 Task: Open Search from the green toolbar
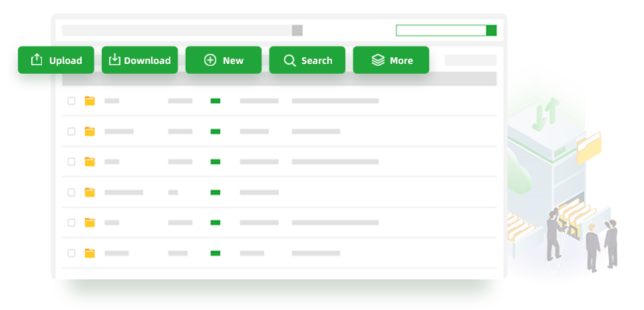pyautogui.click(x=307, y=61)
